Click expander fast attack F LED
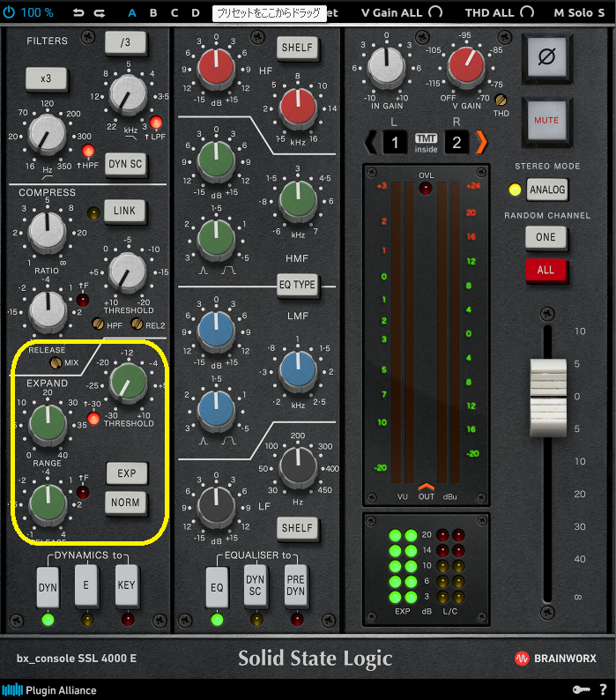Image resolution: width=616 pixels, height=700 pixels. pos(83,493)
